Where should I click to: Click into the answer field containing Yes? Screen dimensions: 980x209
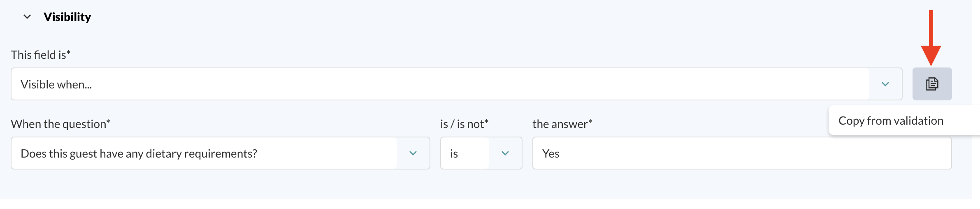[742, 153]
